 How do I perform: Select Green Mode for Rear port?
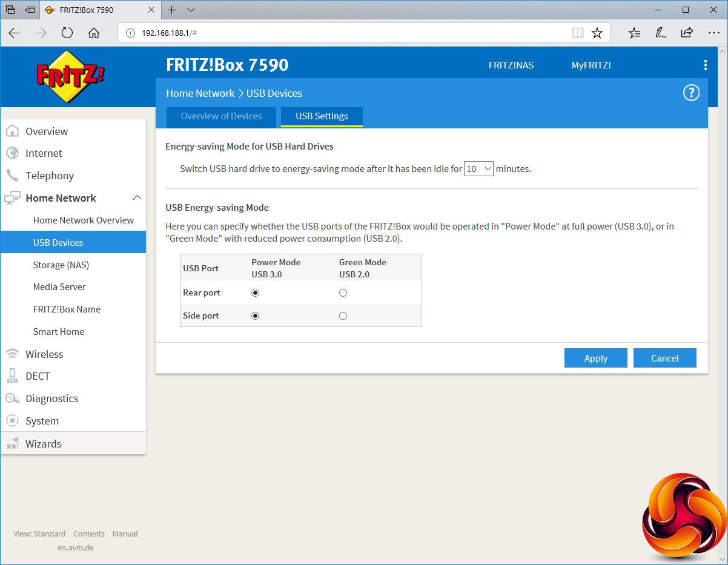[343, 292]
